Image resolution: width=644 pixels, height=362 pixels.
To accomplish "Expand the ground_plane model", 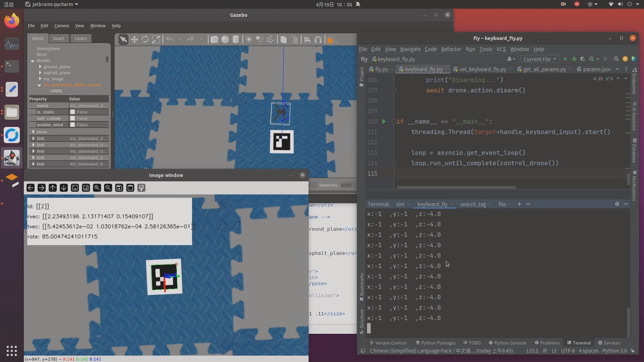I will [40, 66].
